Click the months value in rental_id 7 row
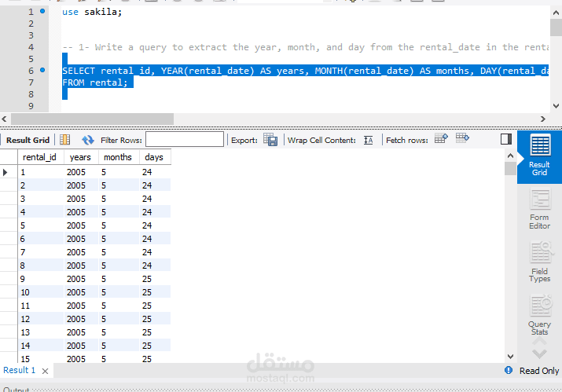This screenshot has height=392, width=562. [x=119, y=252]
